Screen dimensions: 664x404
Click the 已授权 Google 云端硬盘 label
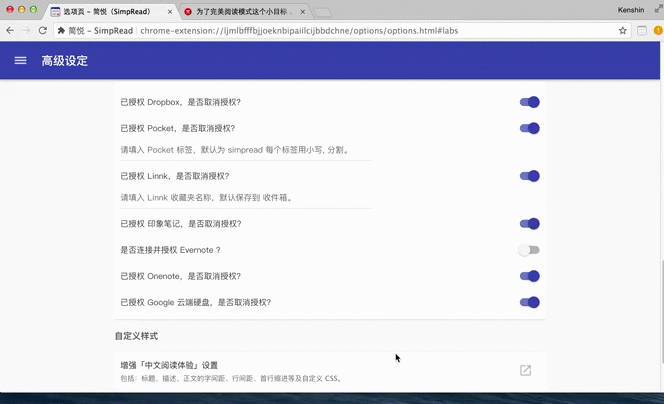pos(196,302)
